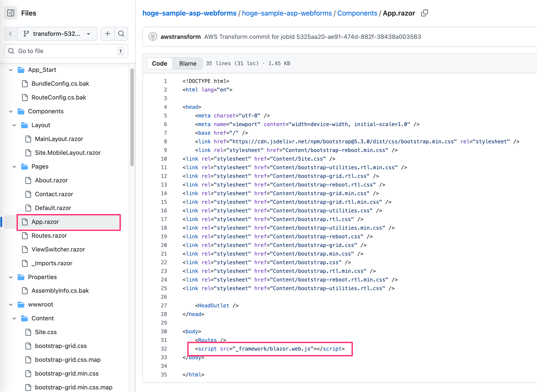
Task: Click the App_Start folder icon
Action: (21, 70)
